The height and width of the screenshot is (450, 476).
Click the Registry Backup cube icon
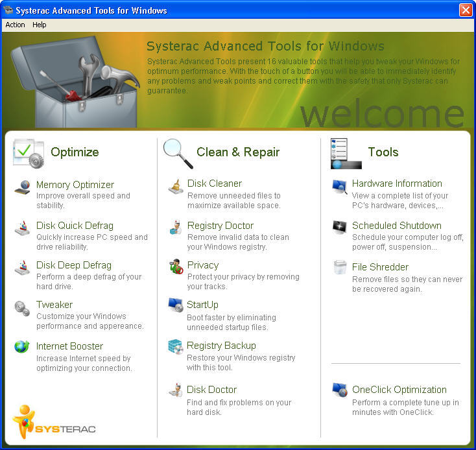coord(176,346)
